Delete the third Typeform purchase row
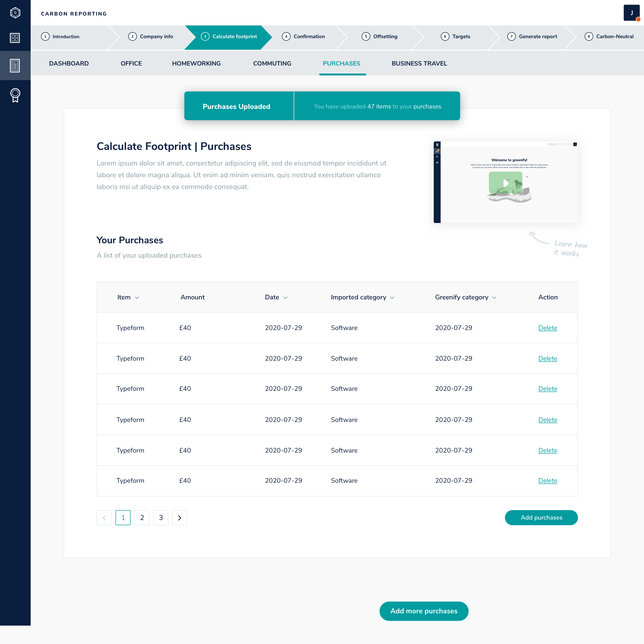This screenshot has width=644, height=644. [548, 389]
